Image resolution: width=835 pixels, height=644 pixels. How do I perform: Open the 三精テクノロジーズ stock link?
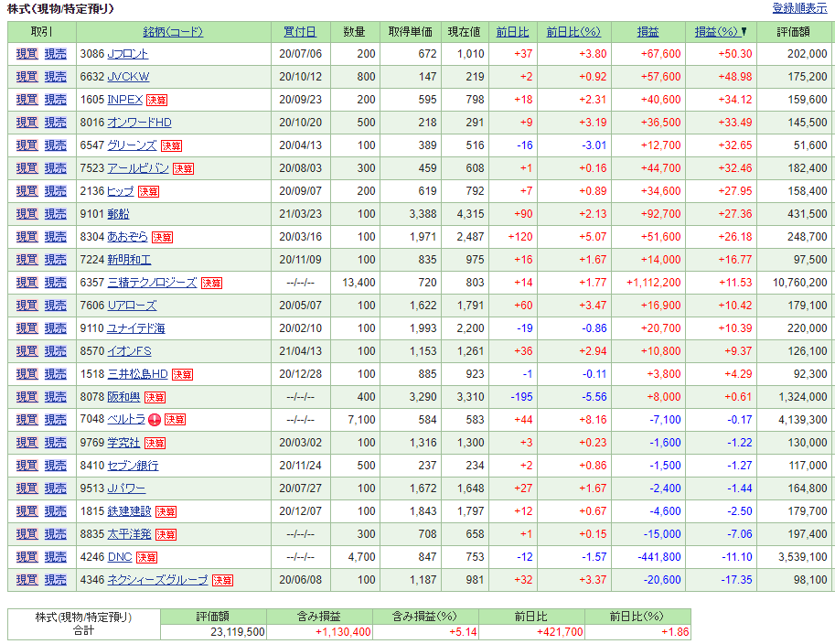(x=153, y=283)
